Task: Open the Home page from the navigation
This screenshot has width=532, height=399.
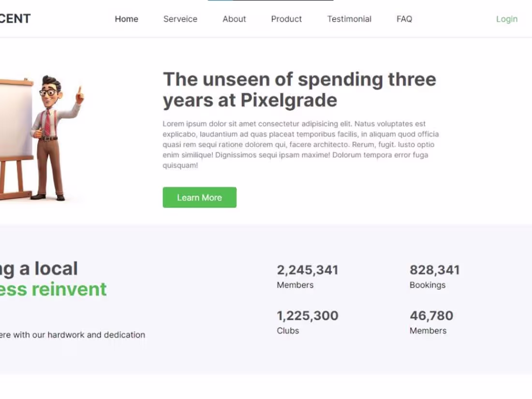Action: coord(126,19)
